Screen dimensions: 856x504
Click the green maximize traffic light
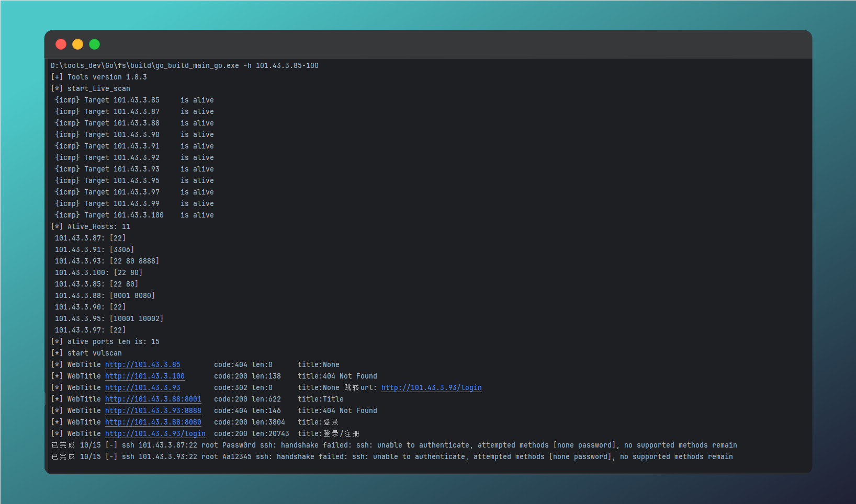tap(94, 44)
